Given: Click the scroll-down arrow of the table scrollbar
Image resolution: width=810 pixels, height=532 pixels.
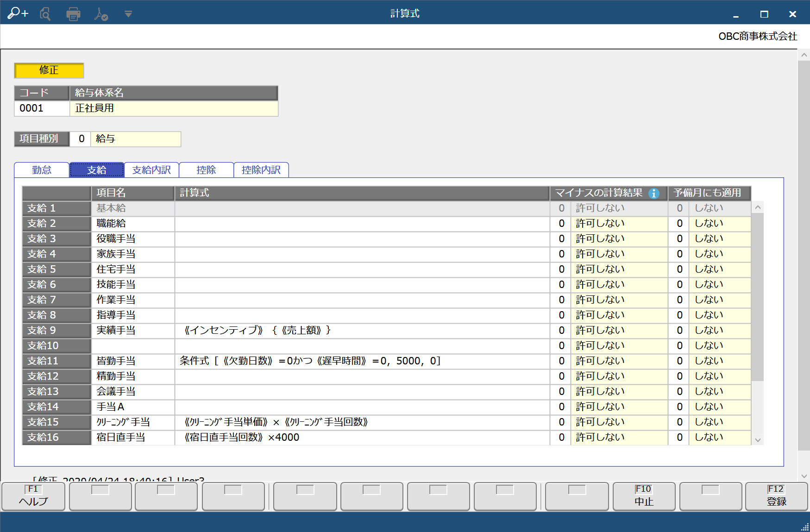Looking at the screenshot, I should pyautogui.click(x=758, y=440).
